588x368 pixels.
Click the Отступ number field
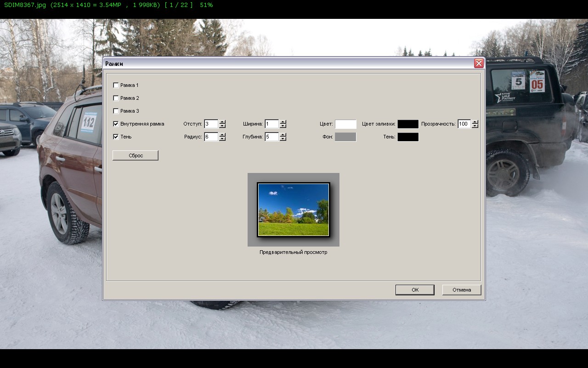coord(211,124)
